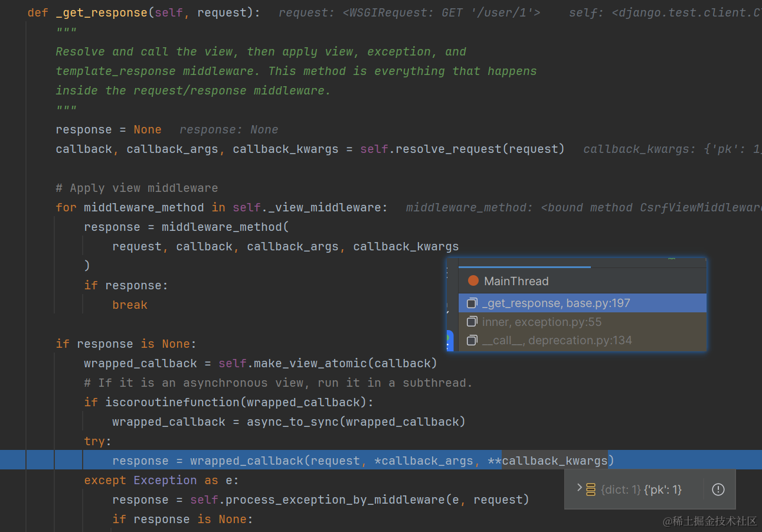Select the _get_response, base.py:197 stack frame

click(x=582, y=303)
